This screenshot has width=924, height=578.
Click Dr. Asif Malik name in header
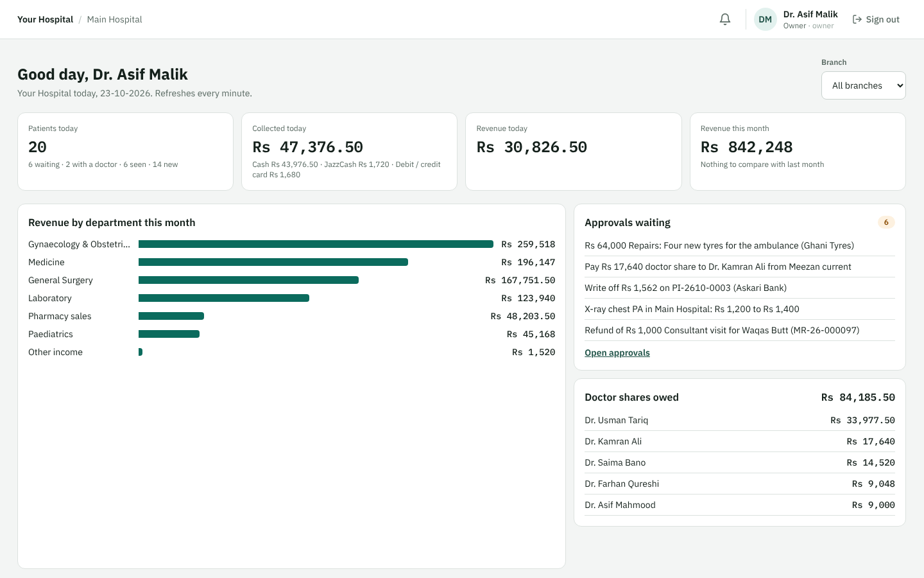coord(810,14)
